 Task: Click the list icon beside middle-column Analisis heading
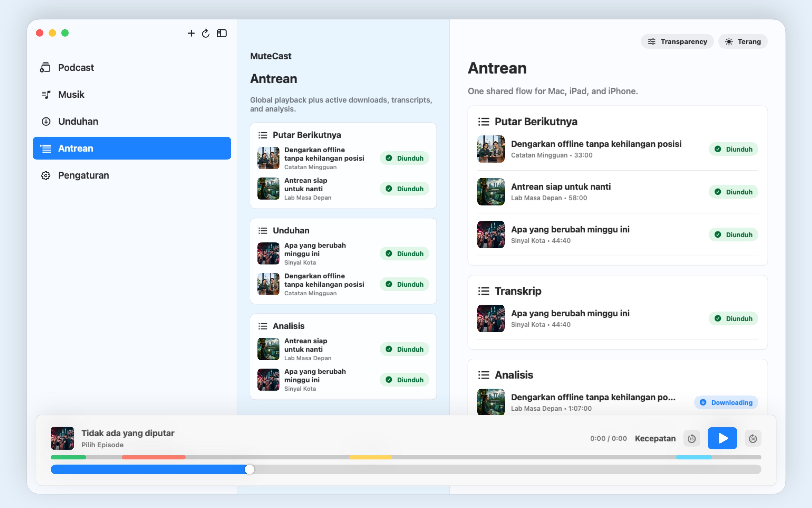pos(263,326)
